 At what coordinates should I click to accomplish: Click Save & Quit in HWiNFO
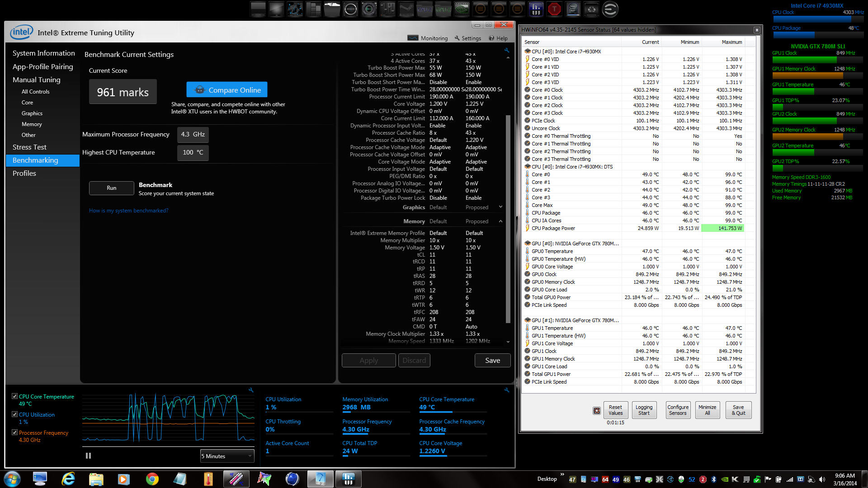tap(738, 410)
